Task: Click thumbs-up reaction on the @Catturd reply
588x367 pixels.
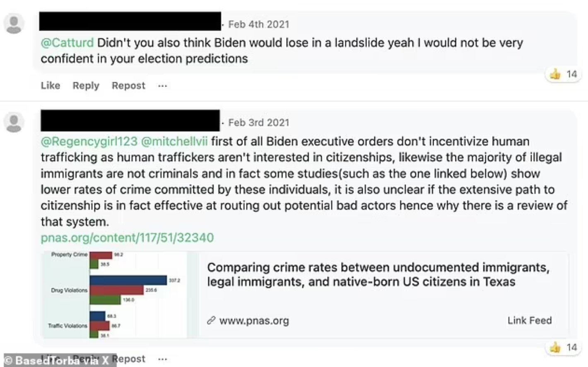Action: pos(555,74)
